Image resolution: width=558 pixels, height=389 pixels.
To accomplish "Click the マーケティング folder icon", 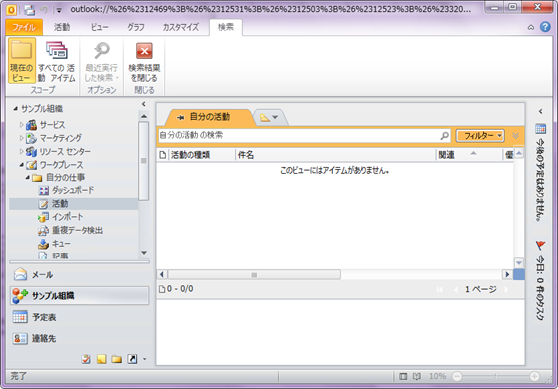I will 31,138.
